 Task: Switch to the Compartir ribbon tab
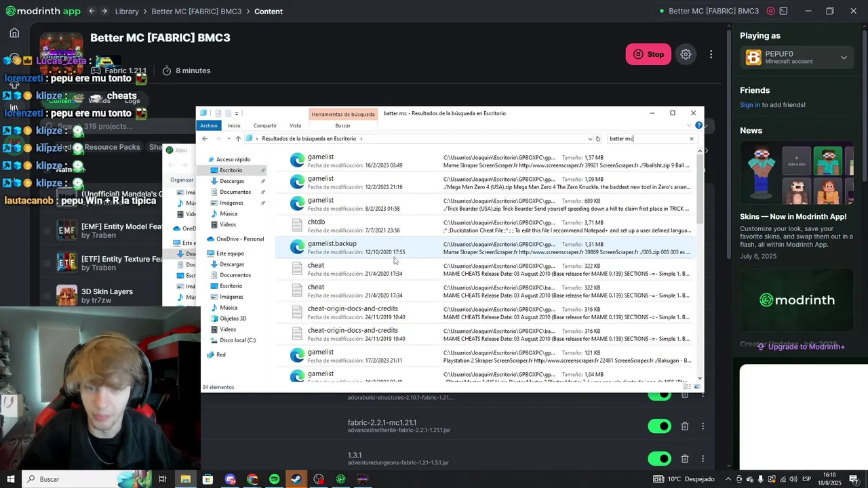tap(265, 125)
